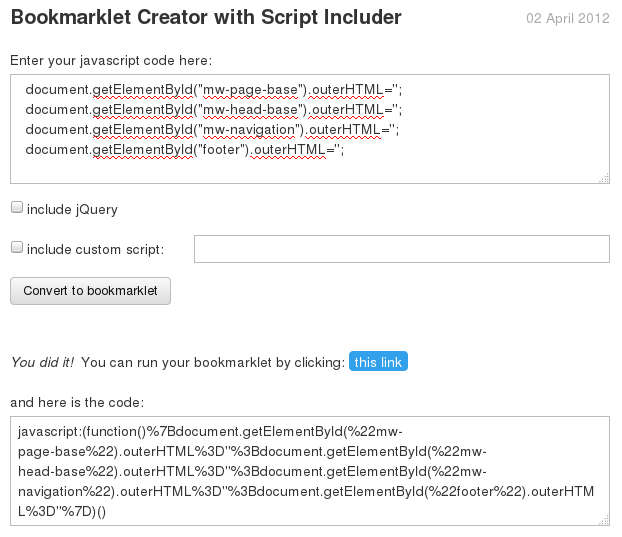
Task: Click the include custom script label
Action: [x=95, y=249]
